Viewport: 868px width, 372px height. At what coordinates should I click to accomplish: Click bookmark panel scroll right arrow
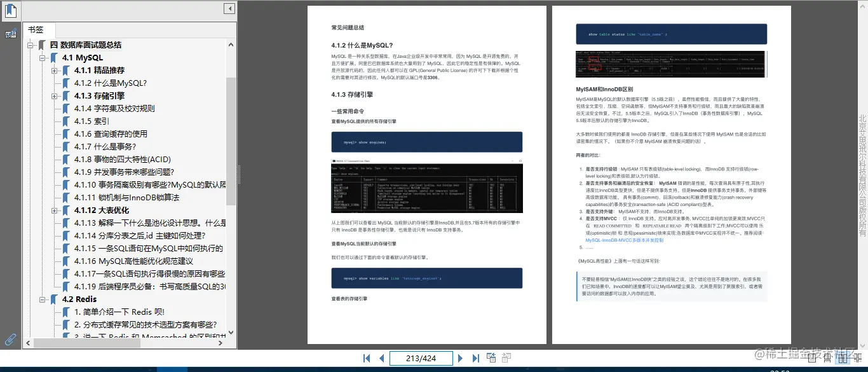(x=220, y=343)
